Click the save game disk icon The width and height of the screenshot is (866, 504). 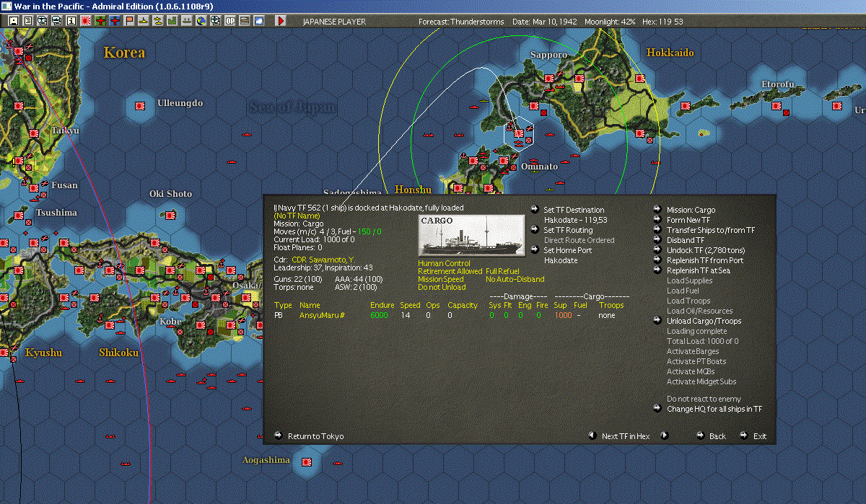[x=13, y=21]
